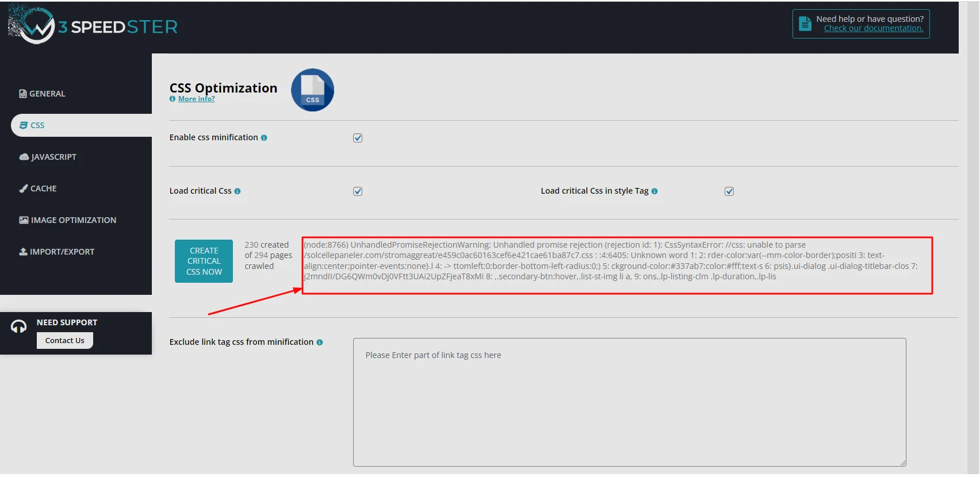Viewport: 980px width, 477px height.
Task: Toggle Enable css minification checkbox
Action: point(358,138)
